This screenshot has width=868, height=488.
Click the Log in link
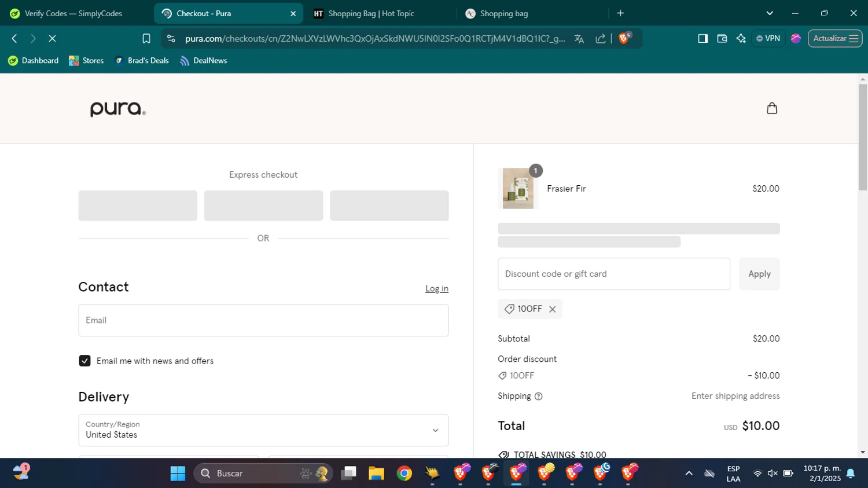tap(437, 288)
